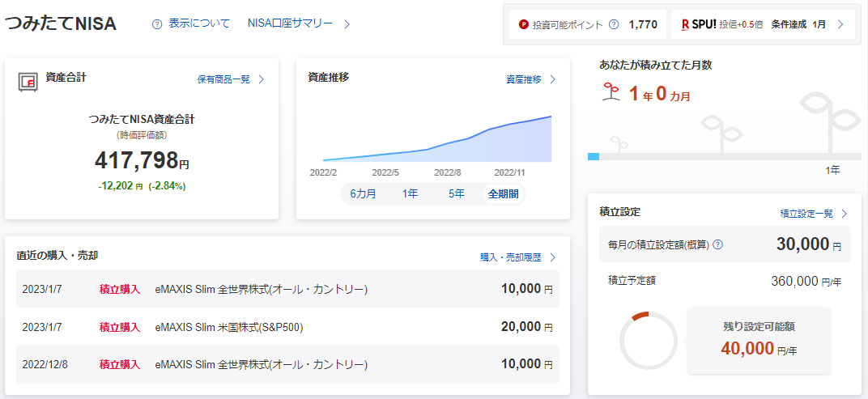The width and height of the screenshot is (868, 399).
Task: Click the eMAXIS Slim 米国株式(S&P500) row
Action: click(x=287, y=327)
